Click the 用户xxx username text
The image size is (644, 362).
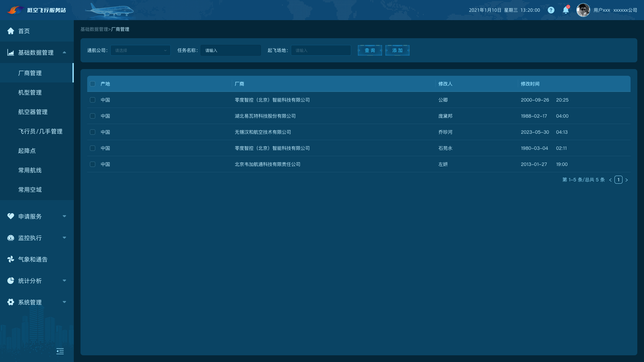(x=602, y=10)
